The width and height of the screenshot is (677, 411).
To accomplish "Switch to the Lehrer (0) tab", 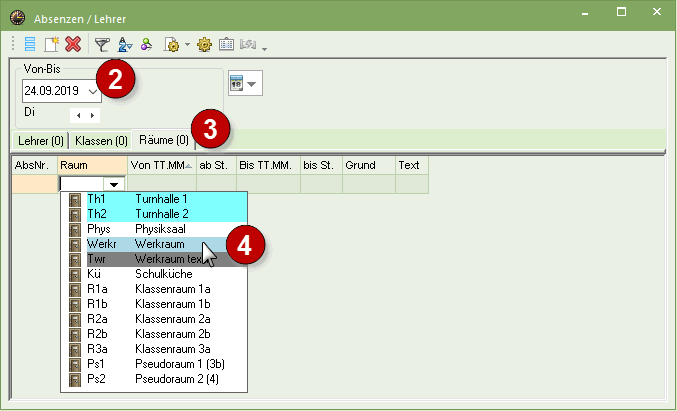I will click(41, 141).
